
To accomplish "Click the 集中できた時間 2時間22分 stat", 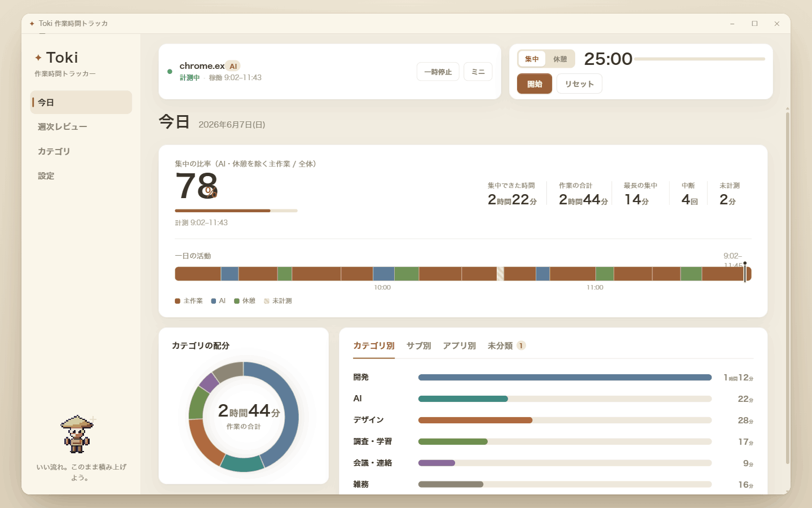I will click(x=512, y=194).
